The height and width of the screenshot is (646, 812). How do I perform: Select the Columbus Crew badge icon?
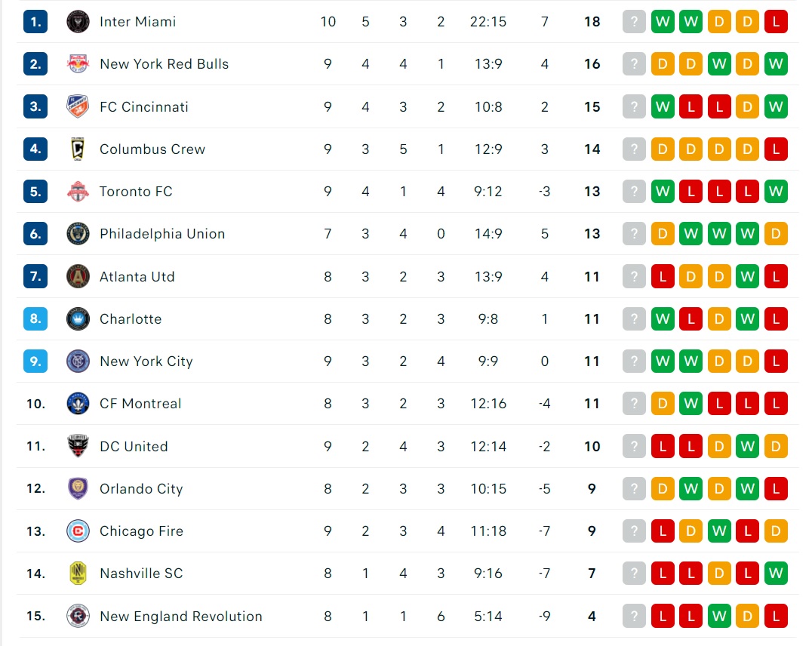coord(78,149)
